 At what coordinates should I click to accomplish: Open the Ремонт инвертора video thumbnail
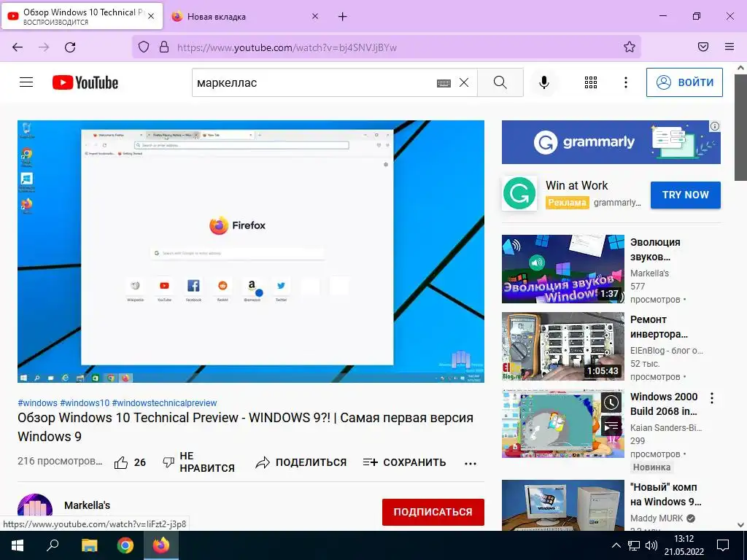click(562, 346)
